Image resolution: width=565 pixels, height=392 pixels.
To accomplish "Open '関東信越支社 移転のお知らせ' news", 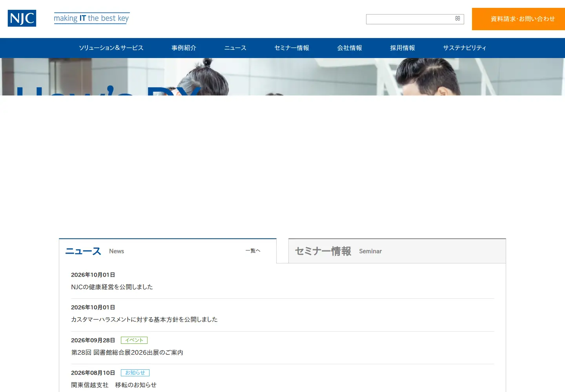I will pyautogui.click(x=114, y=385).
